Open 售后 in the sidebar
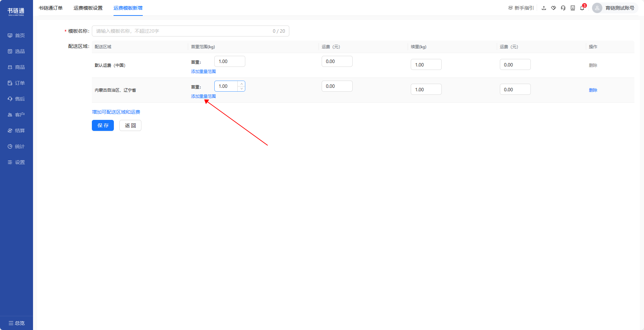This screenshot has width=644, height=330. click(17, 99)
